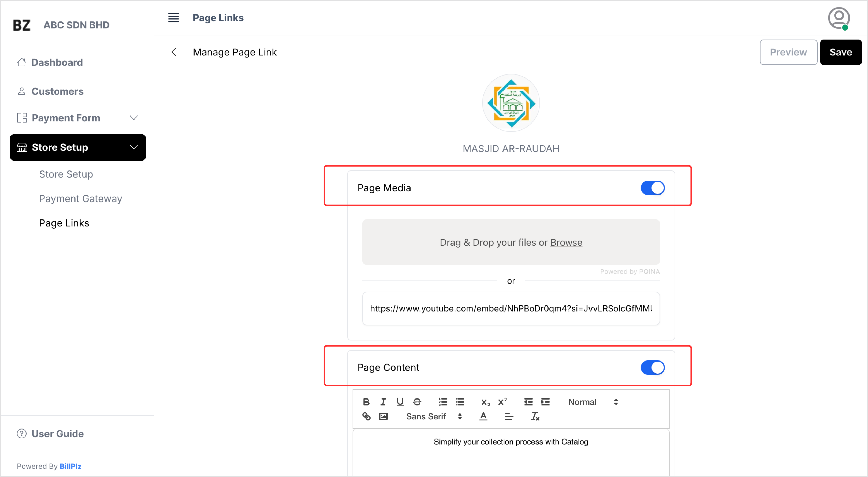Click the Save button

pyautogui.click(x=840, y=52)
